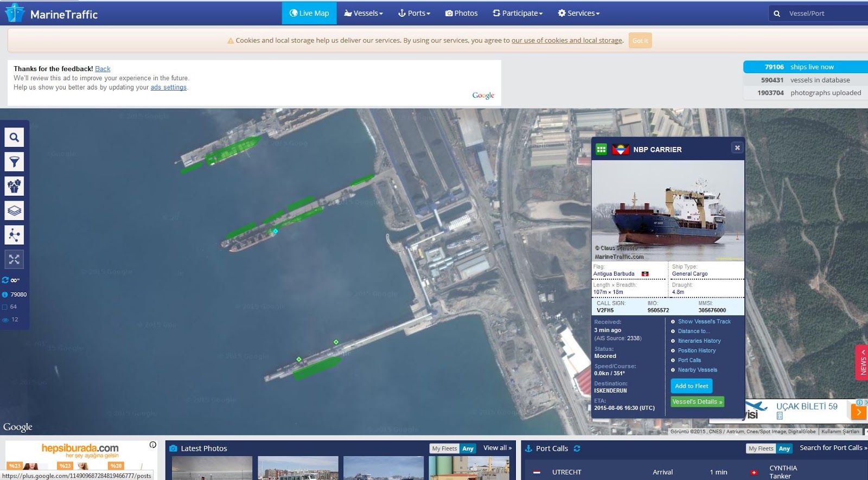The width and height of the screenshot is (868, 480).
Task: Close the NBP CARRIER popup
Action: (737, 148)
